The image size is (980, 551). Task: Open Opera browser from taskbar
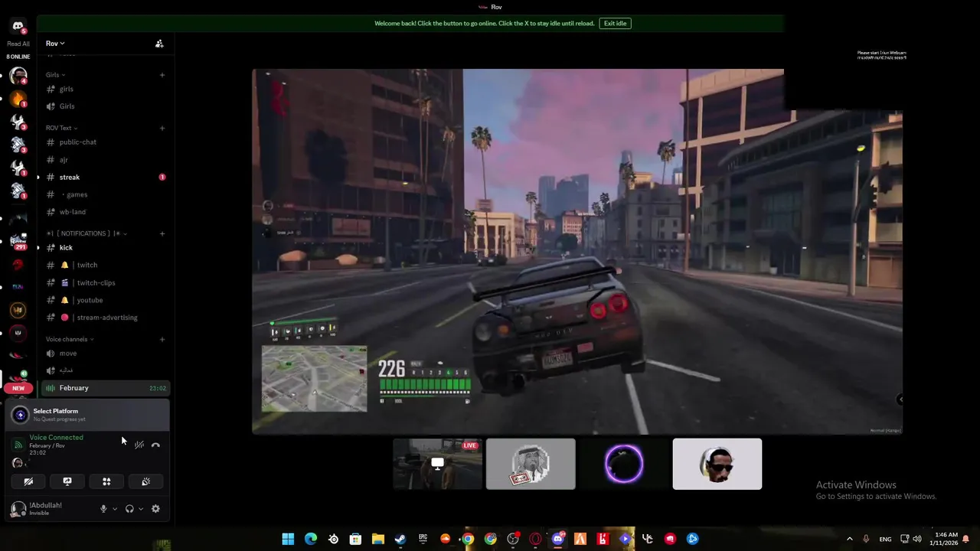tap(535, 540)
